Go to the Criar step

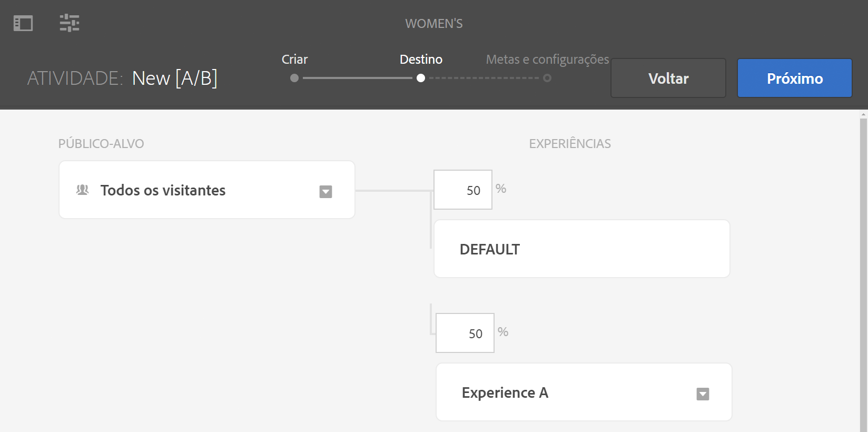[x=294, y=60]
